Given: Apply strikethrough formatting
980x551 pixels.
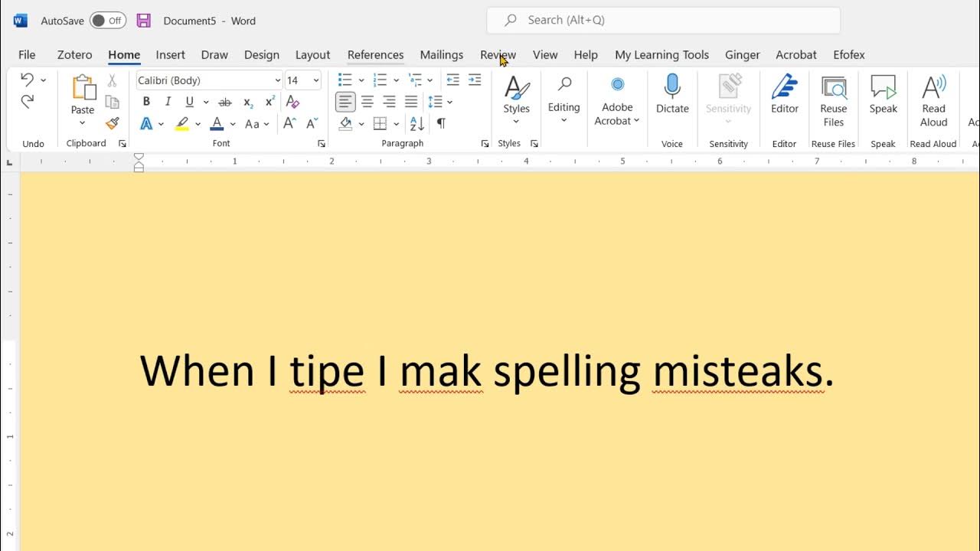Looking at the screenshot, I should coord(224,102).
